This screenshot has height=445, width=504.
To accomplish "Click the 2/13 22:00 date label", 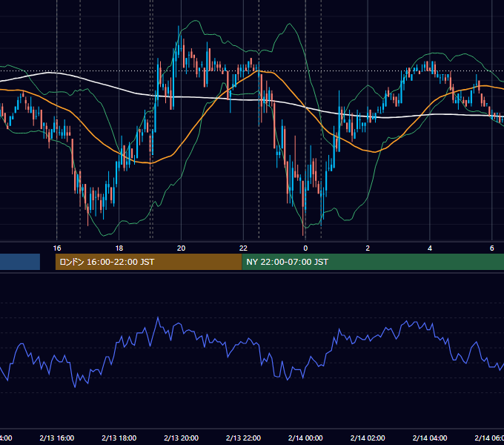I will tap(243, 438).
